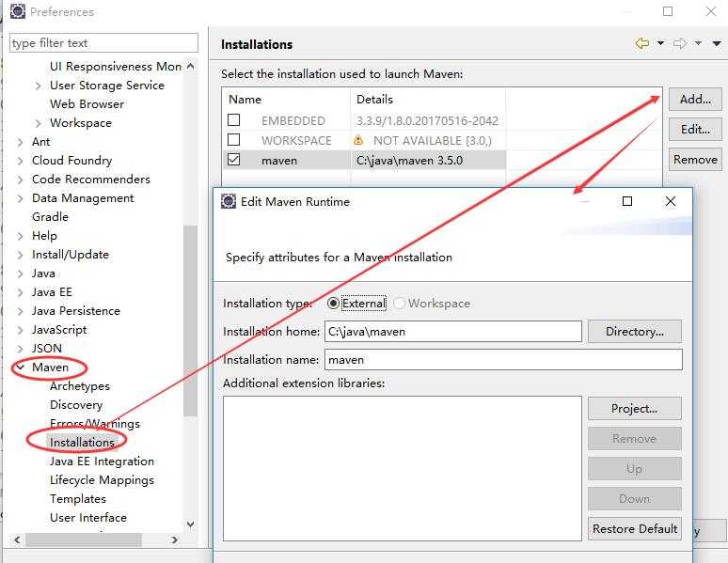Click the Installation name field
This screenshot has height=563, width=728.
point(503,360)
